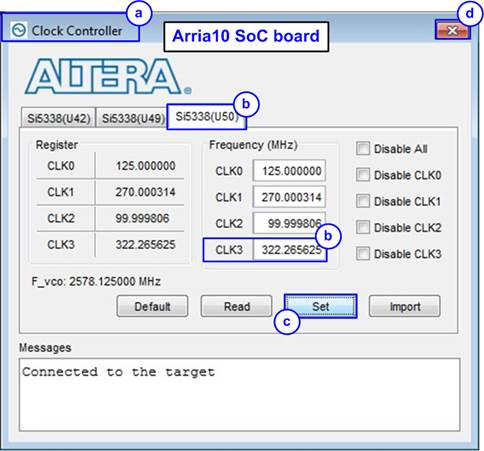Tick the Disable CLK2 checkbox

click(363, 227)
